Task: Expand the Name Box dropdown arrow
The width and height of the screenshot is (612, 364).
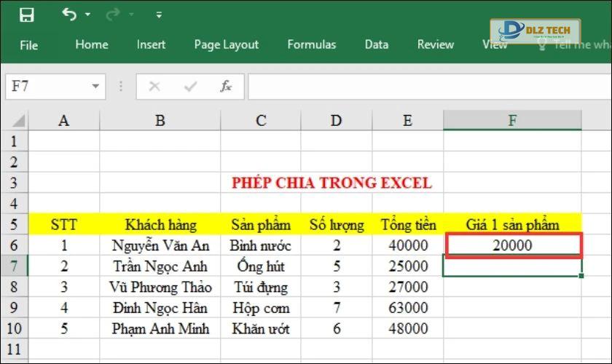Action: point(95,86)
